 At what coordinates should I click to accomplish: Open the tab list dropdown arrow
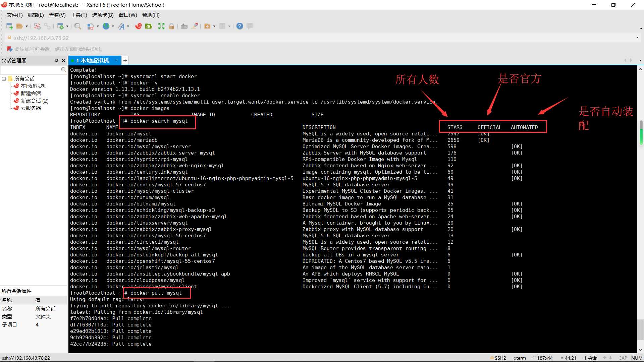(x=640, y=60)
